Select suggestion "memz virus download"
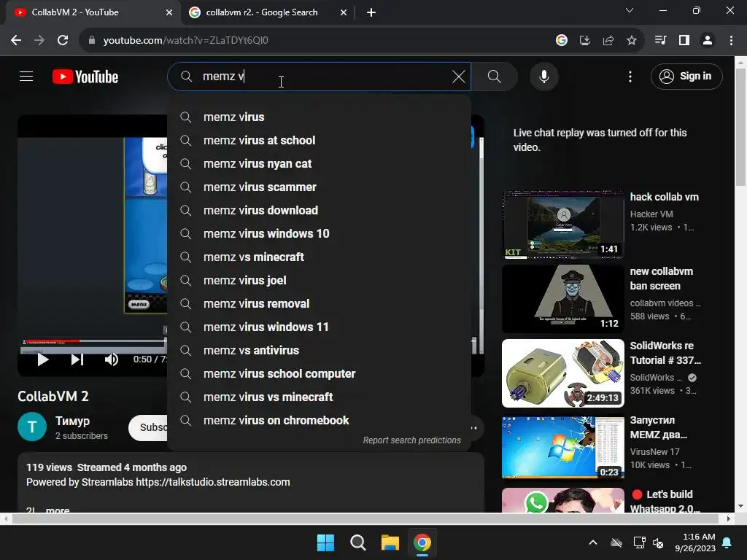This screenshot has height=560, width=747. point(319,211)
